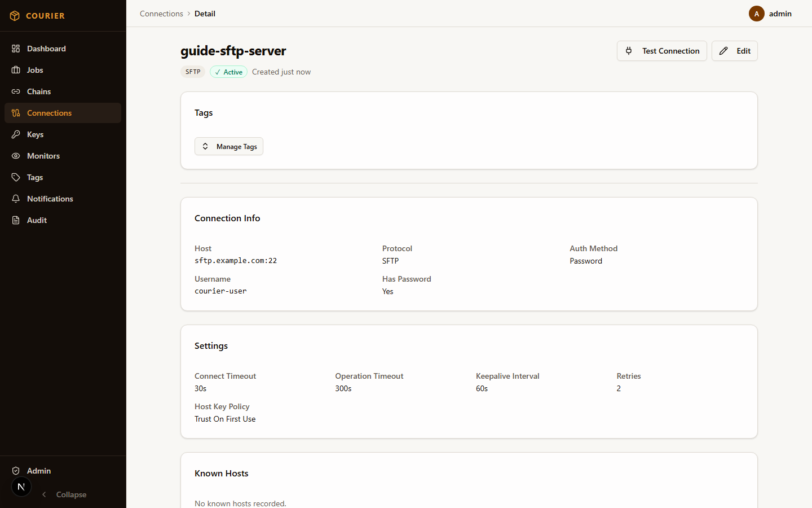Screen dimensions: 812x508
Task: Click the SFTP protocol badge
Action: click(x=192, y=72)
